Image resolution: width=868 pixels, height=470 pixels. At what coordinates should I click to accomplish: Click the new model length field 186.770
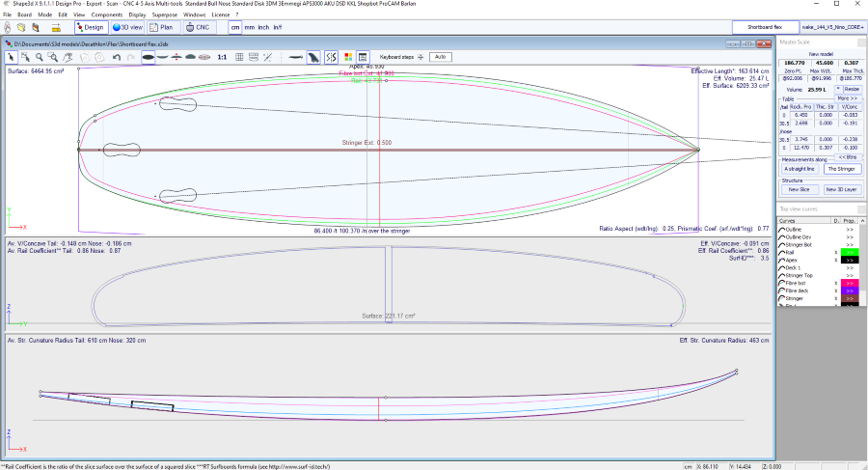tap(793, 63)
